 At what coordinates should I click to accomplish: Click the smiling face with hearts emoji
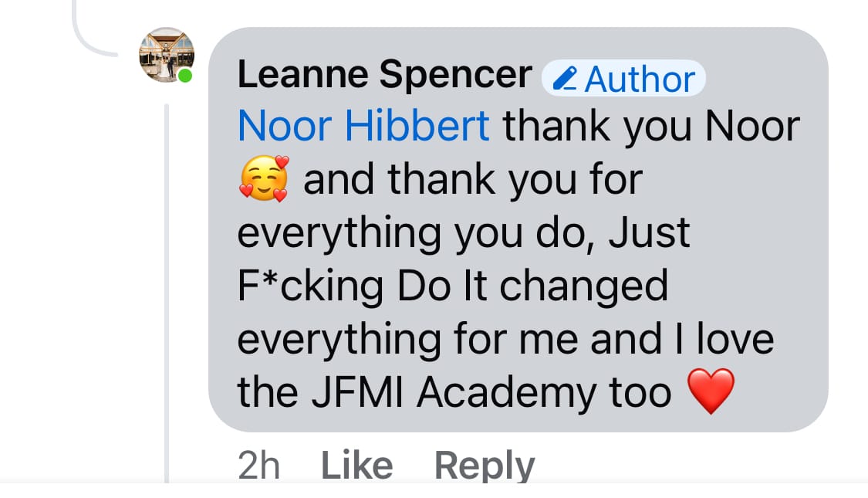(x=263, y=179)
